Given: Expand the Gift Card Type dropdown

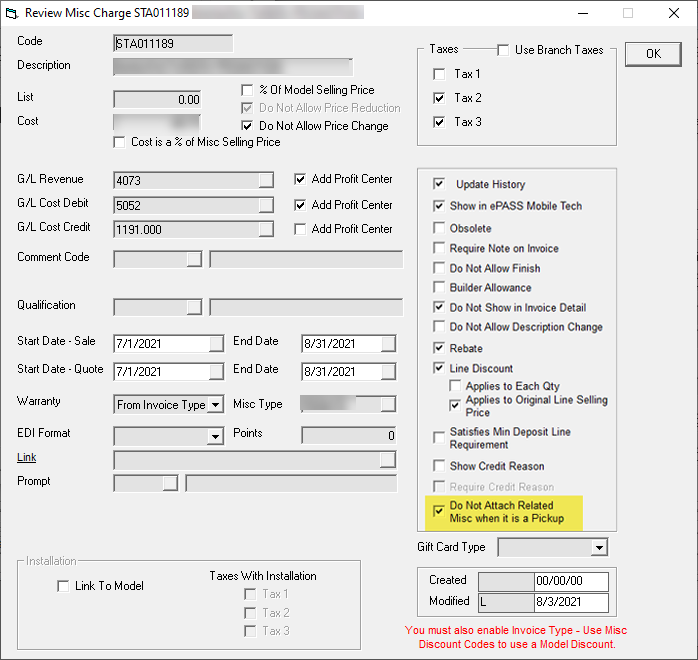Looking at the screenshot, I should 600,547.
